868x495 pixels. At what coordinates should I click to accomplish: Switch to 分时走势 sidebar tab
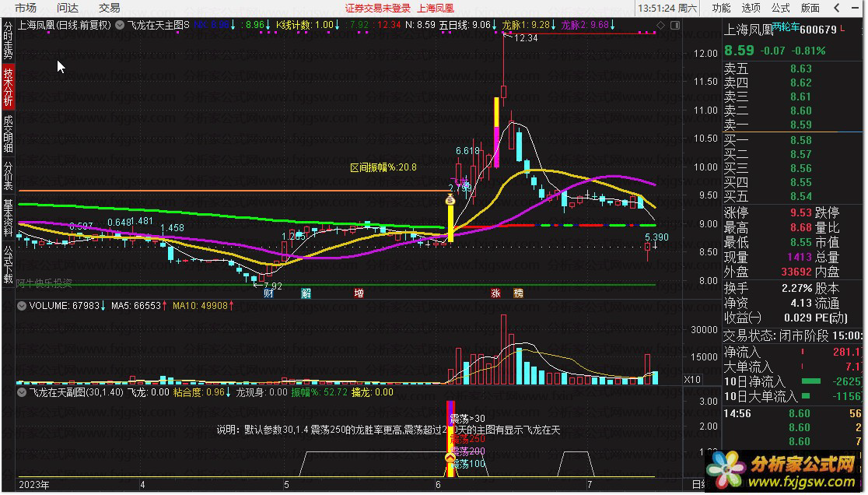pos(8,41)
